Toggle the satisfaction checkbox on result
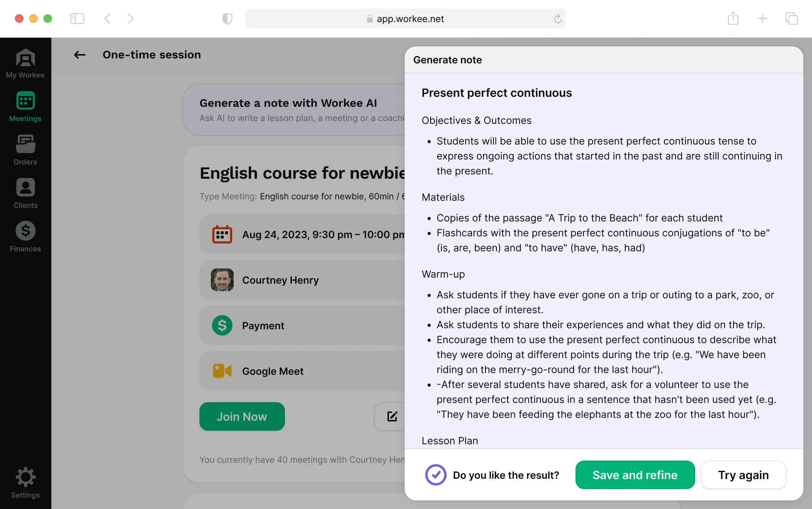 click(x=435, y=475)
